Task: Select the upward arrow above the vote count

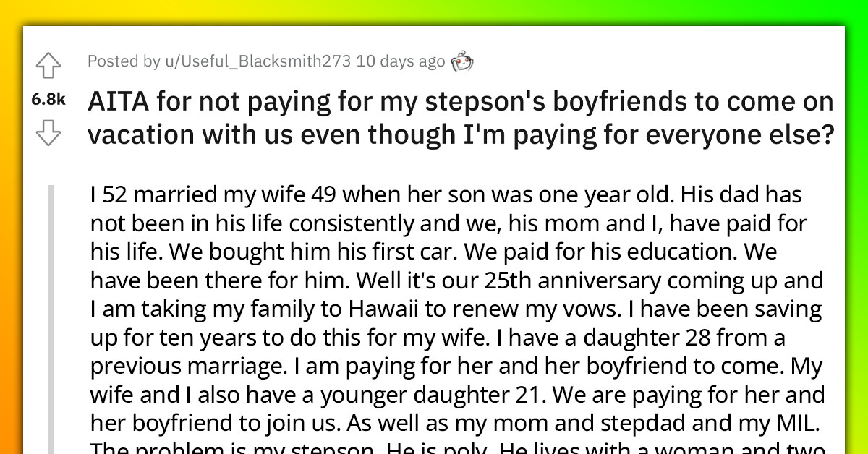Action: 48,65
